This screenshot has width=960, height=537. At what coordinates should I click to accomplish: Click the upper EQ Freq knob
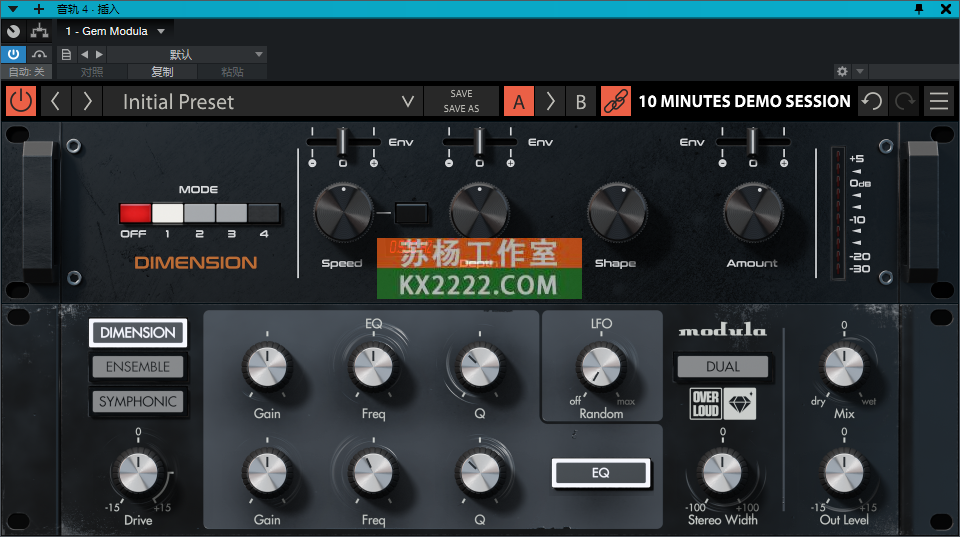click(x=373, y=367)
